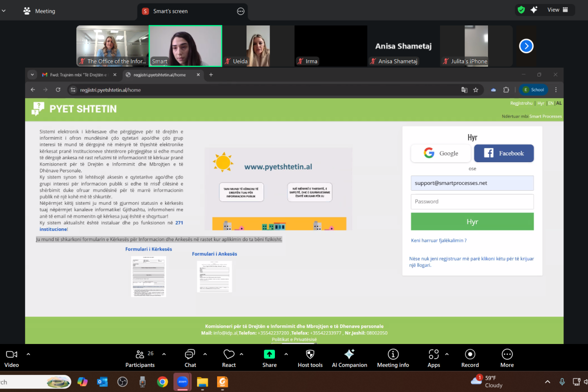Open the Meeting info icon
Image resolution: width=588 pixels, height=392 pixels.
tap(392, 354)
